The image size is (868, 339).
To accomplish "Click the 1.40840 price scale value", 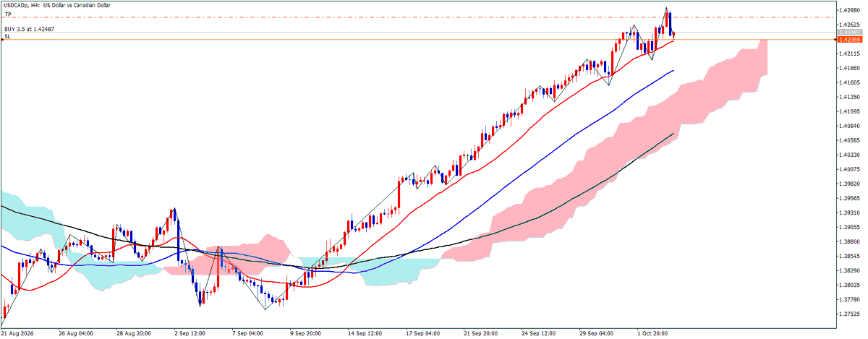I will pyautogui.click(x=850, y=126).
